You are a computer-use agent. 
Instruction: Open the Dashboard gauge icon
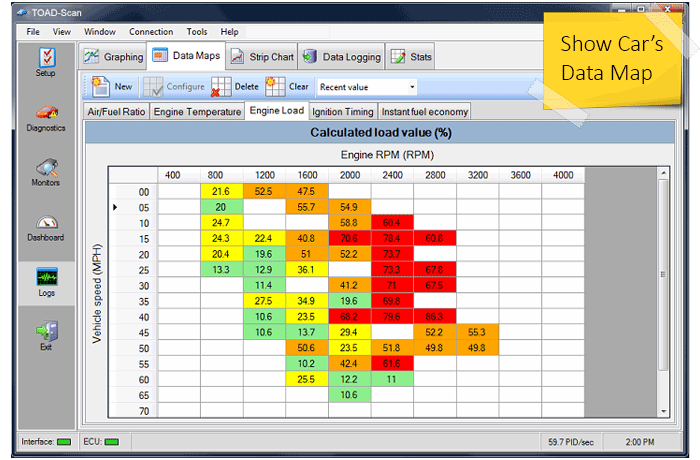[x=46, y=222]
